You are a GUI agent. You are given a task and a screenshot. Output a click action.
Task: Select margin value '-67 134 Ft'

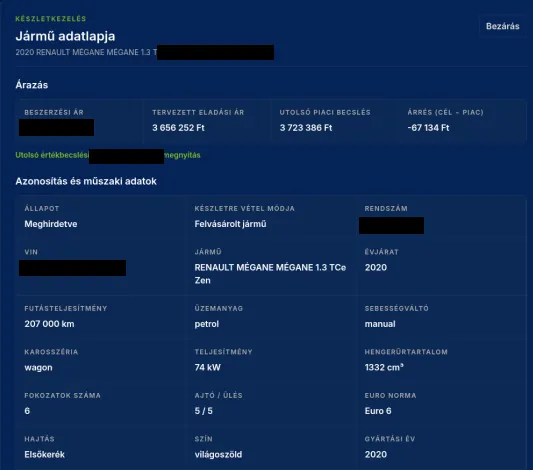pyautogui.click(x=428, y=128)
